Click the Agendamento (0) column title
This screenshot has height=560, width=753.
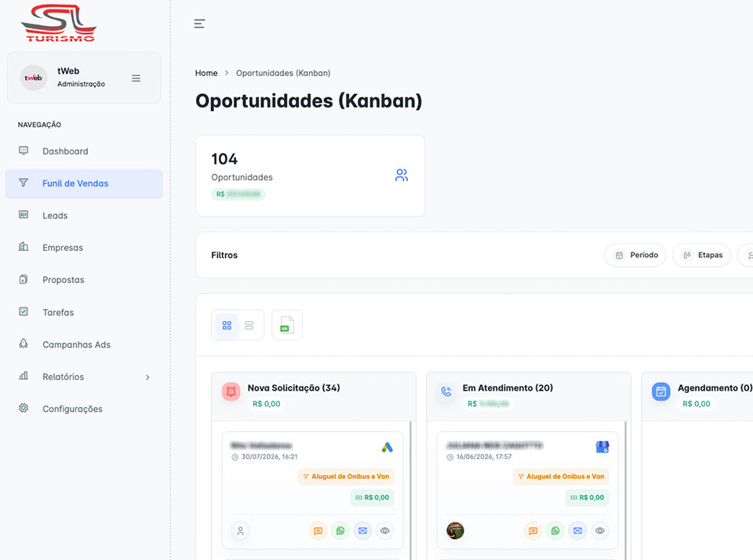(715, 387)
